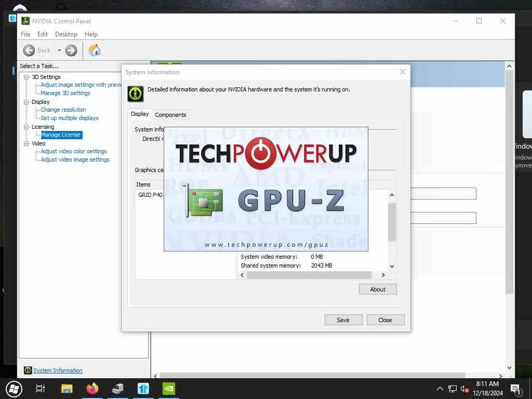Select GRID P40 item in Items list
This screenshot has width=532, height=399.
click(151, 195)
